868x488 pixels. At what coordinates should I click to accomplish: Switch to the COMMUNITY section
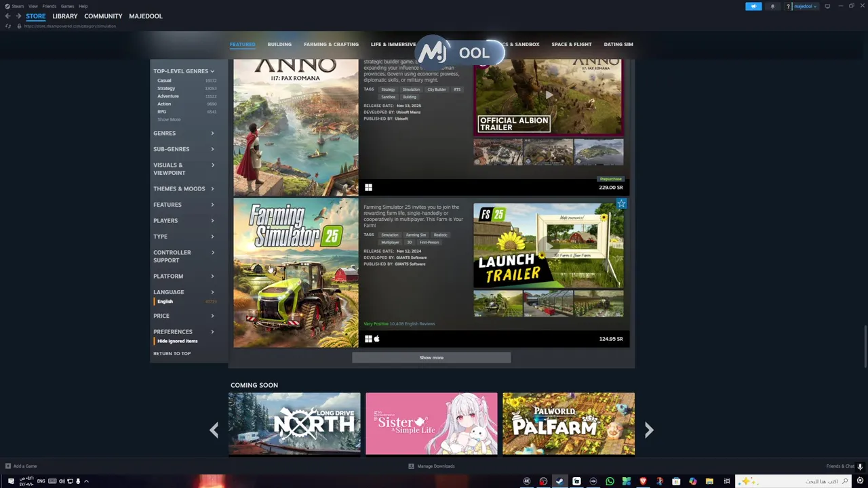coord(103,16)
